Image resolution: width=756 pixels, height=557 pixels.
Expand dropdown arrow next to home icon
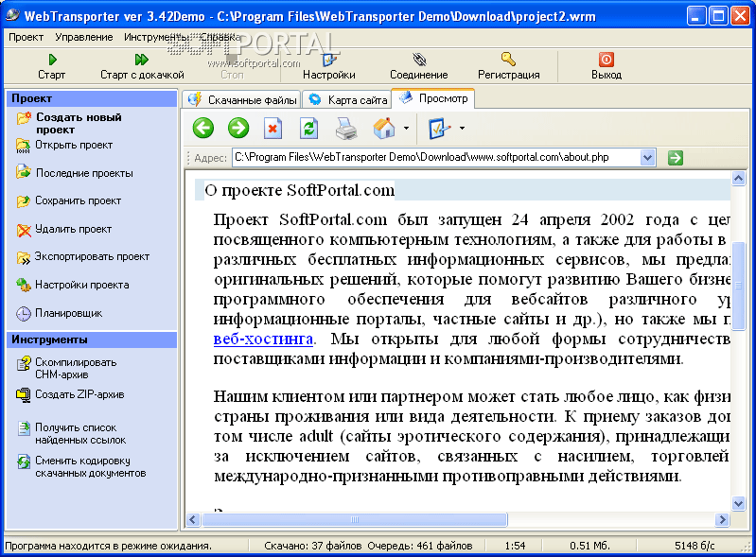point(406,129)
